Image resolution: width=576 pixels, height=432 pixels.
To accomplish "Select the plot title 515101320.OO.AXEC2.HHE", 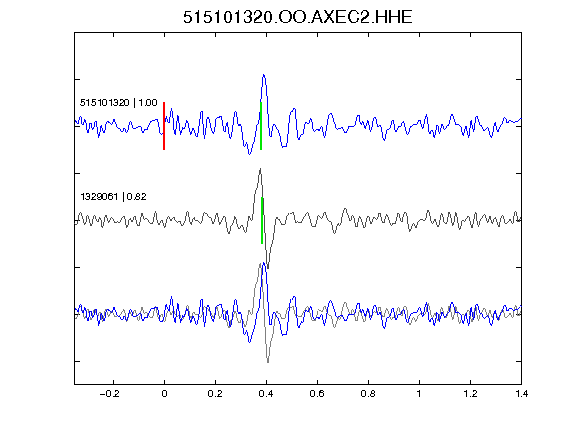I will 298,17.
